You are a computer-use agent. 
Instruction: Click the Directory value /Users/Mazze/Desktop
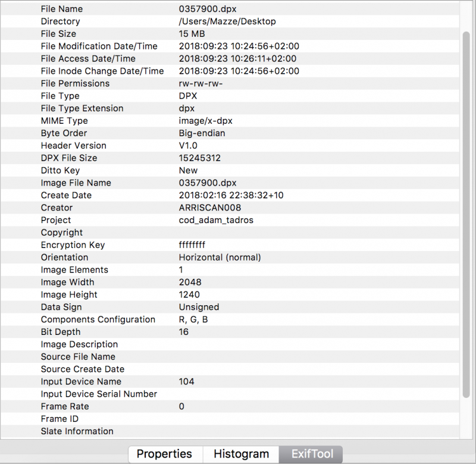(227, 21)
